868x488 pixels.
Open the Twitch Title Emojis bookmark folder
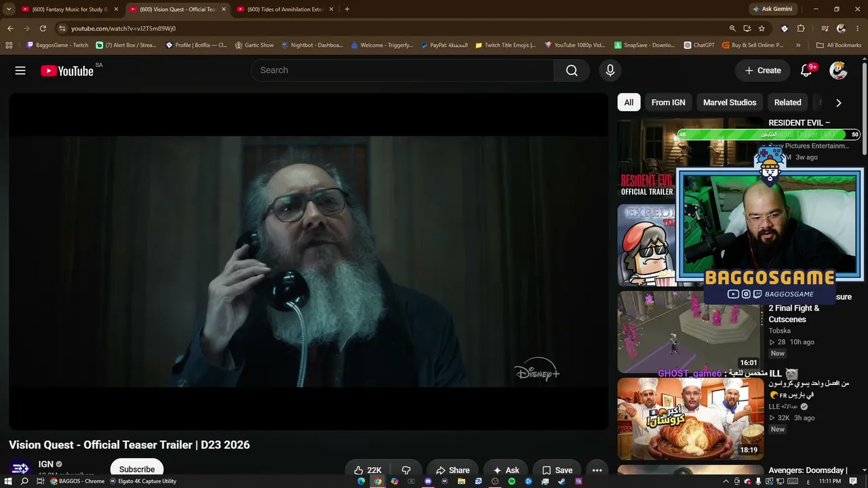[506, 45]
